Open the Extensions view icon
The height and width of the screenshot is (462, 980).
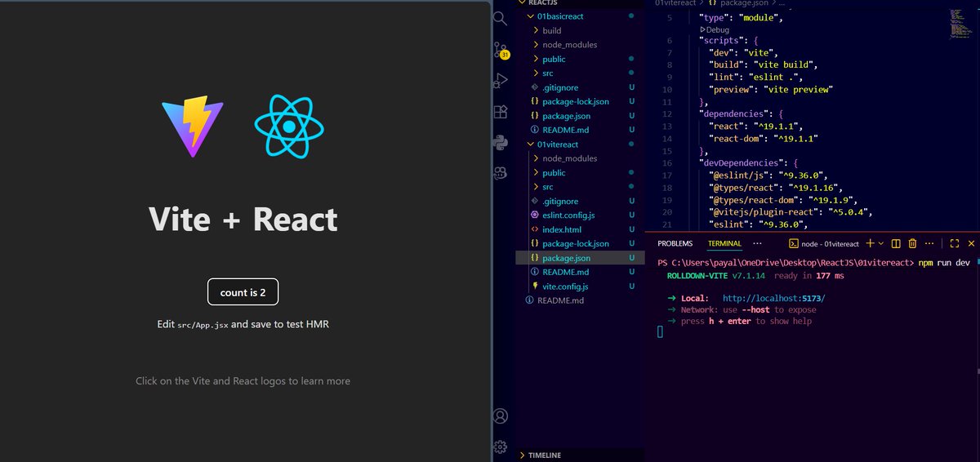[x=501, y=112]
